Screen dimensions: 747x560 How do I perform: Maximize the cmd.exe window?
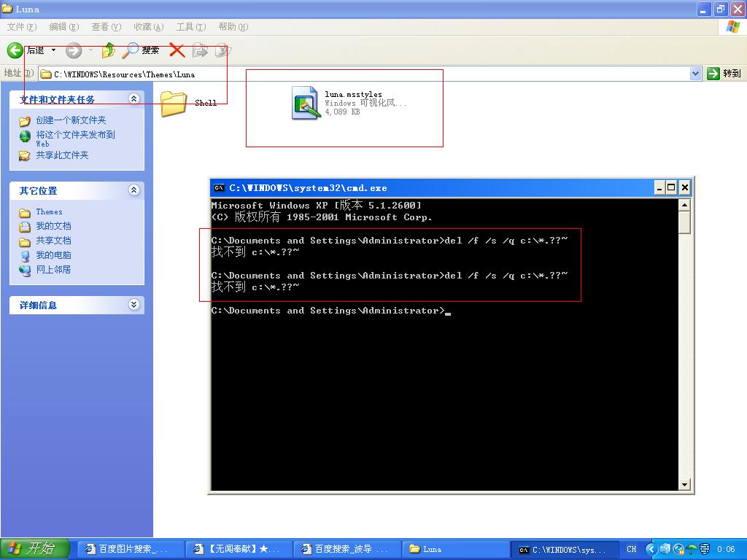671,187
